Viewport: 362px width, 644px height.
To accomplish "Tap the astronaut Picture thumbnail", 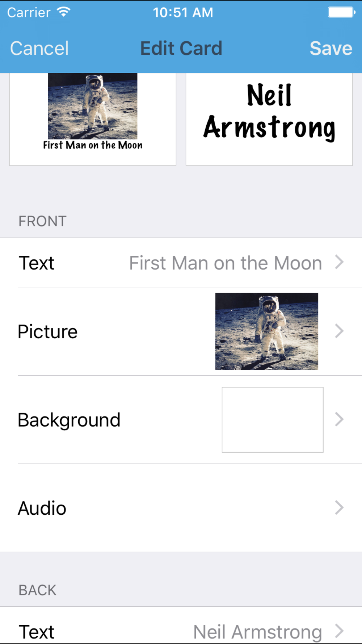I will 267,331.
